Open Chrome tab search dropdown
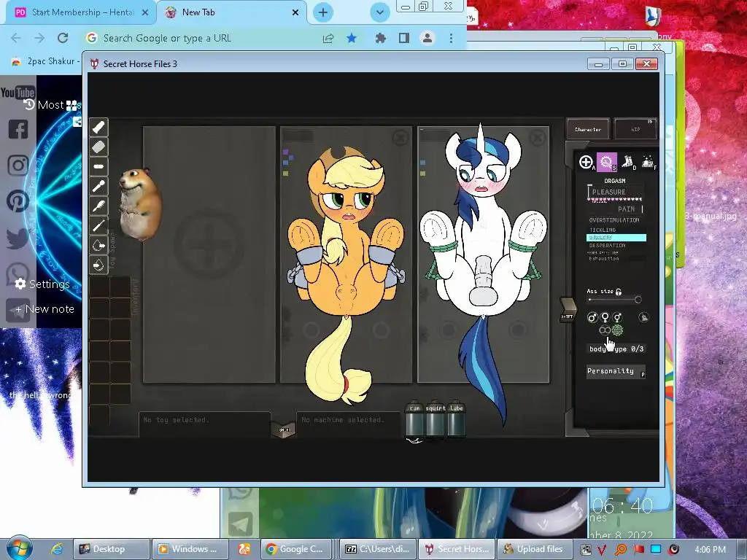Image resolution: width=747 pixels, height=560 pixels. pyautogui.click(x=379, y=13)
